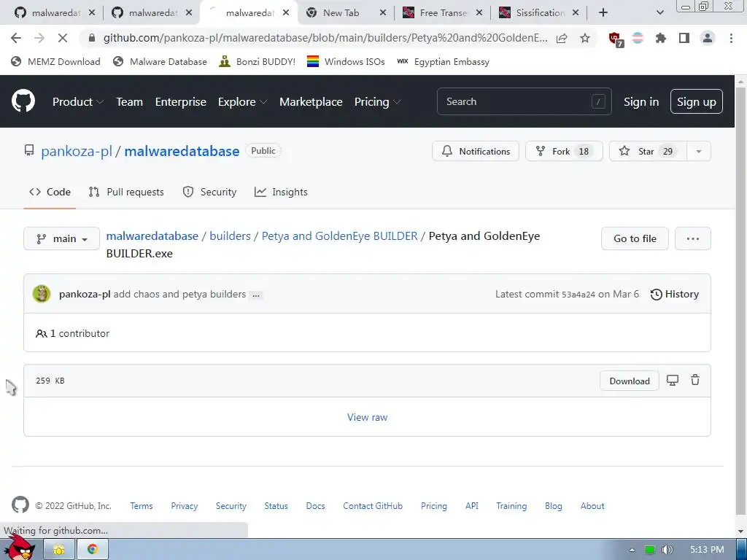Click the Download button
Screen dimensions: 747x560
630,381
